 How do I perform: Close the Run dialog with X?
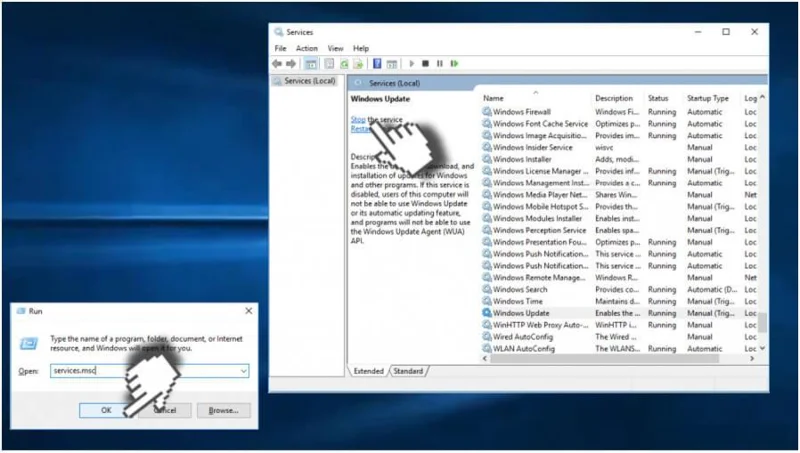tap(248, 311)
